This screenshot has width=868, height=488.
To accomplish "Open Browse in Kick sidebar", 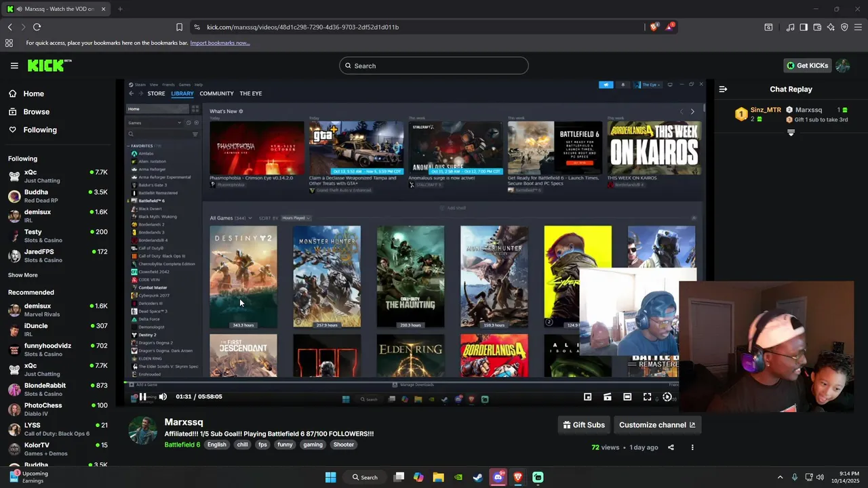I will 58,112.
